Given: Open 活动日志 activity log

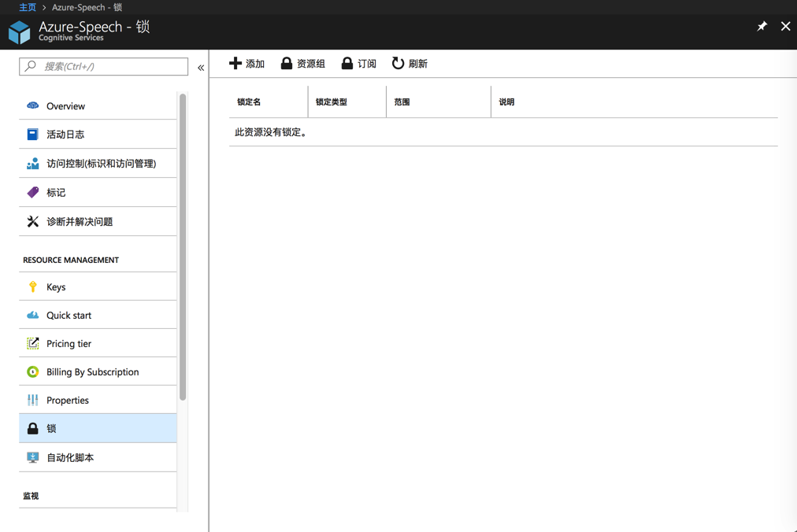Looking at the screenshot, I should pos(98,134).
